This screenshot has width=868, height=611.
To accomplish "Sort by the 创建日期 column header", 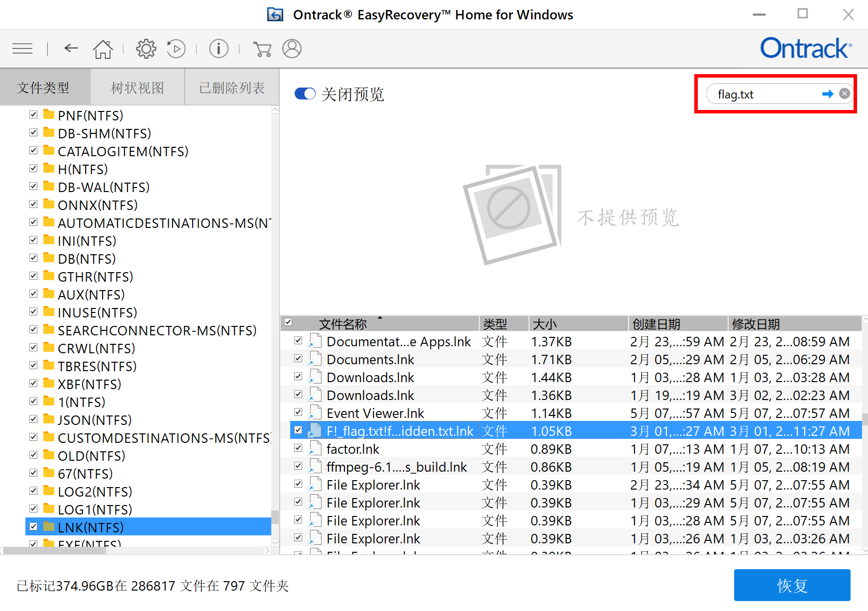I will pyautogui.click(x=678, y=323).
